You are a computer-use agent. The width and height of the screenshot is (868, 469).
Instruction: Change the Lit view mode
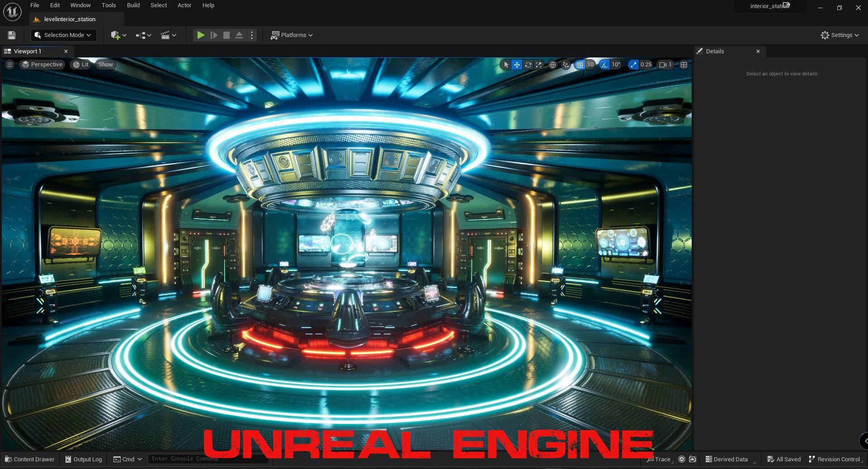click(81, 65)
